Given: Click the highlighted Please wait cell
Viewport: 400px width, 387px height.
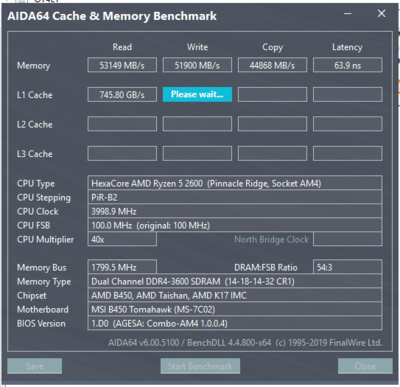Looking at the screenshot, I should (197, 95).
